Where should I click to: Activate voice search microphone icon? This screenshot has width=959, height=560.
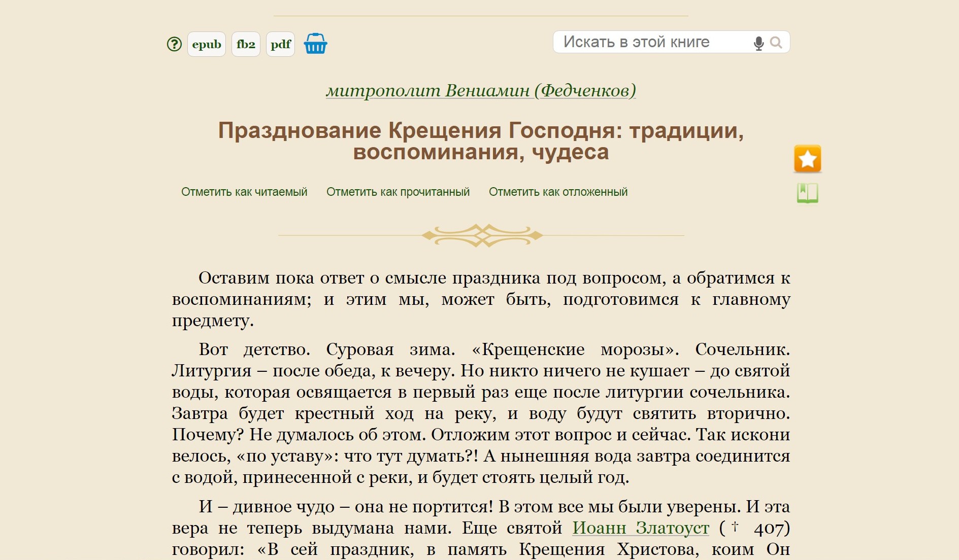coord(758,43)
